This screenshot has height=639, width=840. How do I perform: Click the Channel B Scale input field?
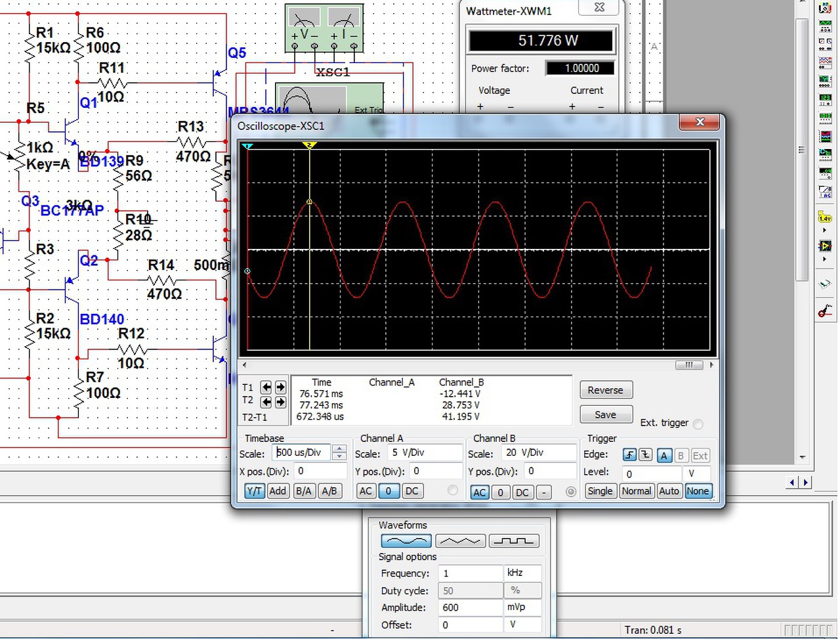[x=539, y=452]
